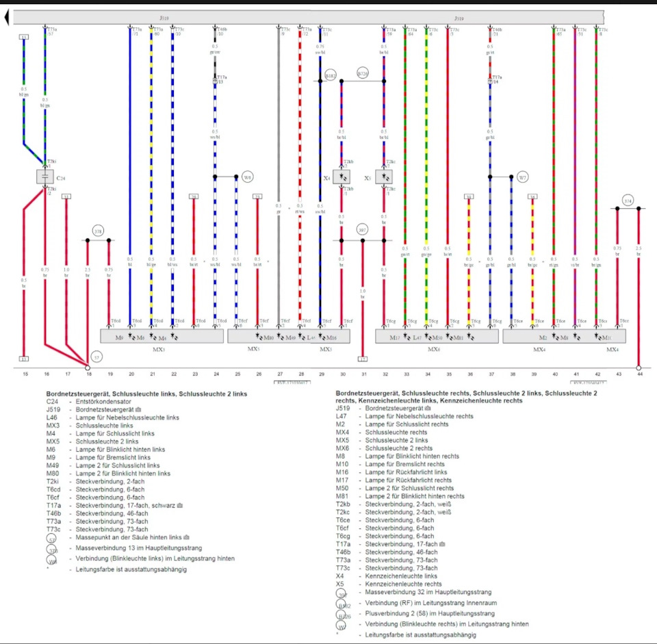
Task: Click 'Lampe für Bremslicht rechts' legend entry
Action: pos(404,464)
